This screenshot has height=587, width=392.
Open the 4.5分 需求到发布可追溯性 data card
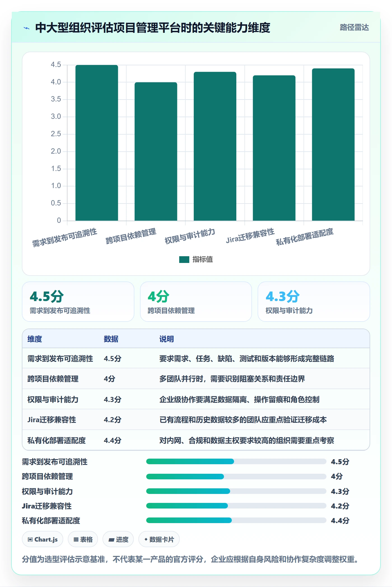(78, 302)
